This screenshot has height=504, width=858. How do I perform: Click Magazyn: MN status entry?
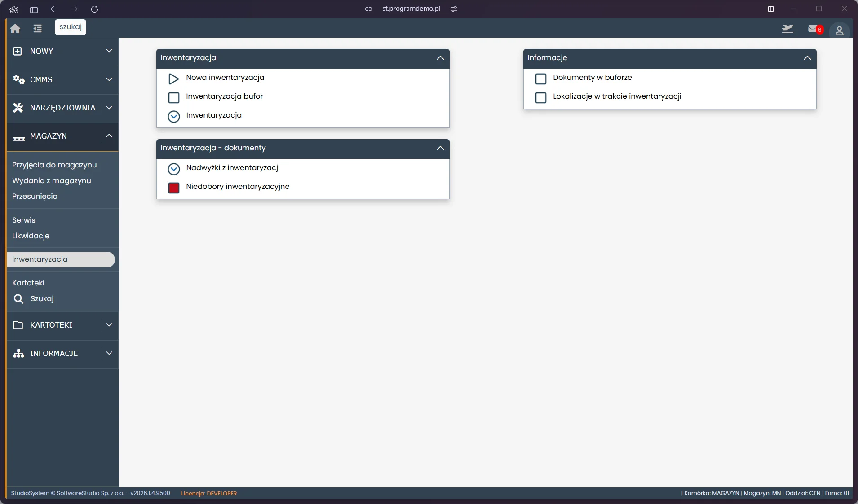click(762, 493)
